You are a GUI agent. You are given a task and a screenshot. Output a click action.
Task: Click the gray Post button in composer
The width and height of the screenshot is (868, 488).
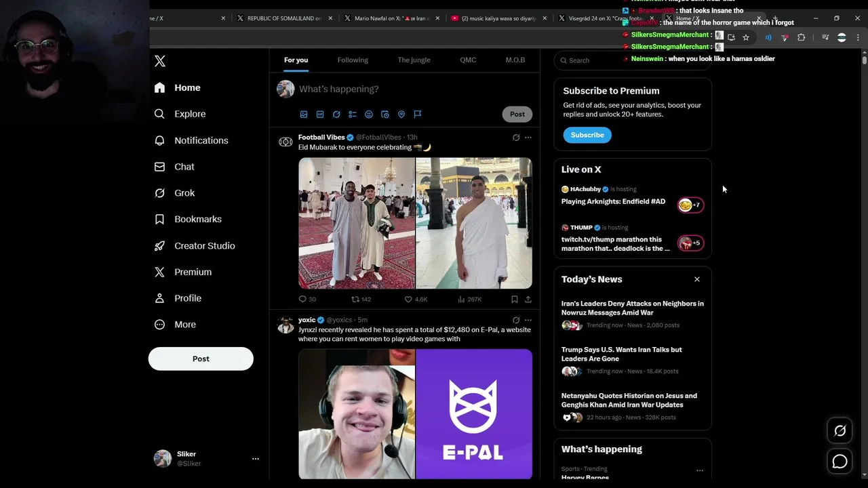pyautogui.click(x=517, y=115)
